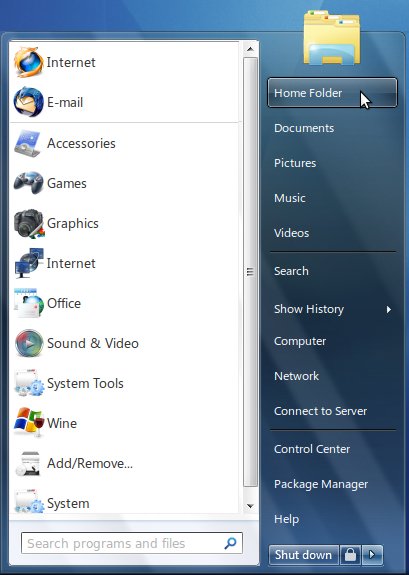Click the Games controller icon
409x575 pixels.
pos(29,183)
